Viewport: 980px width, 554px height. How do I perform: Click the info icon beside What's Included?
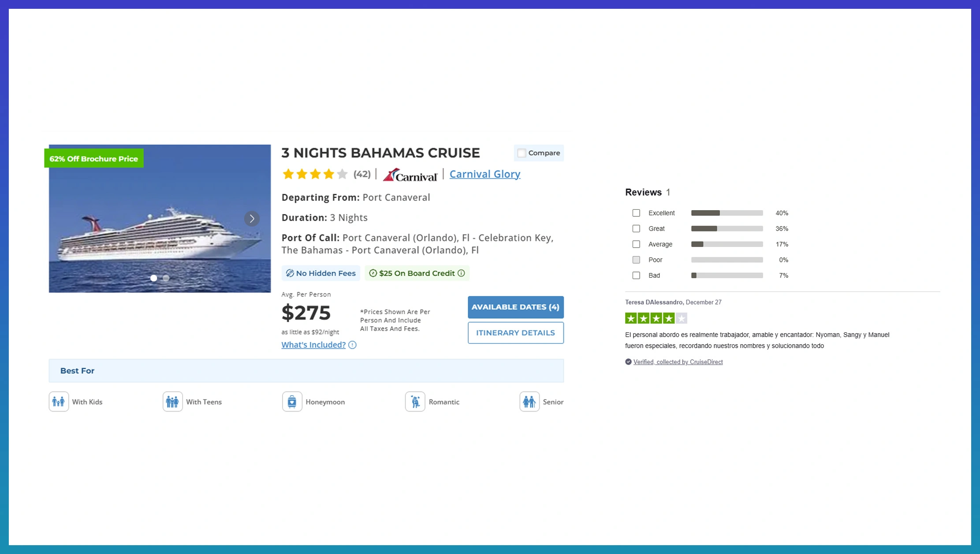tap(352, 345)
